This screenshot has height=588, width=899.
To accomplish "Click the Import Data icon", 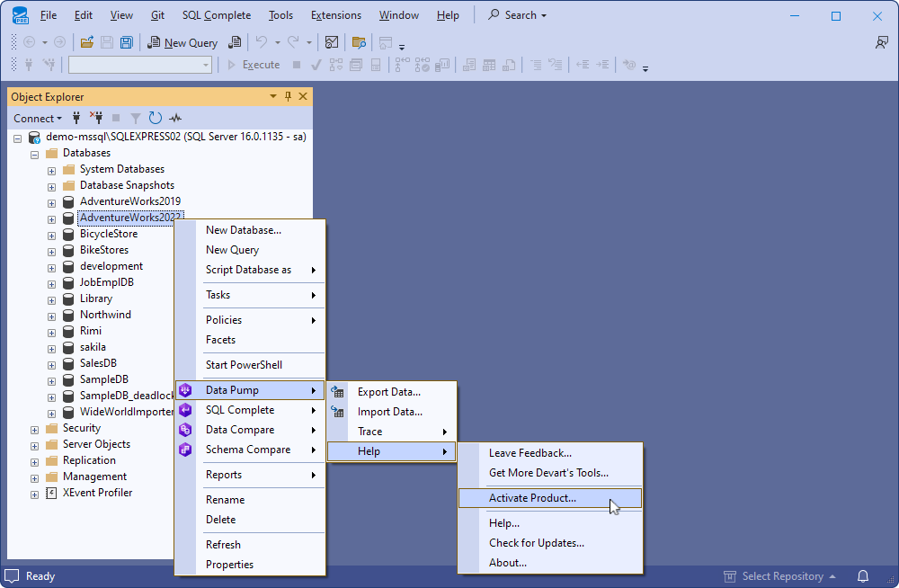I will tap(338, 411).
